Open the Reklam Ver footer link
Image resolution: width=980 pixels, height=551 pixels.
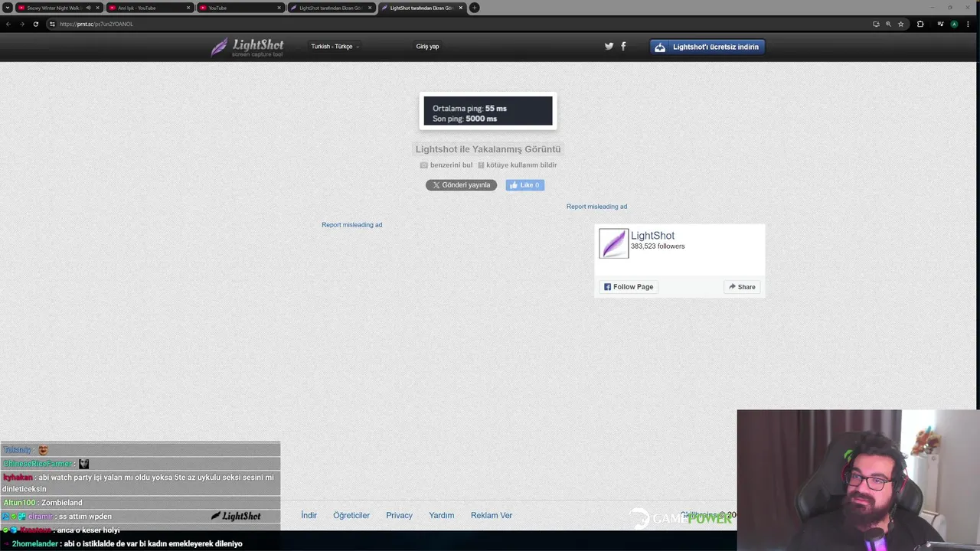pyautogui.click(x=492, y=515)
